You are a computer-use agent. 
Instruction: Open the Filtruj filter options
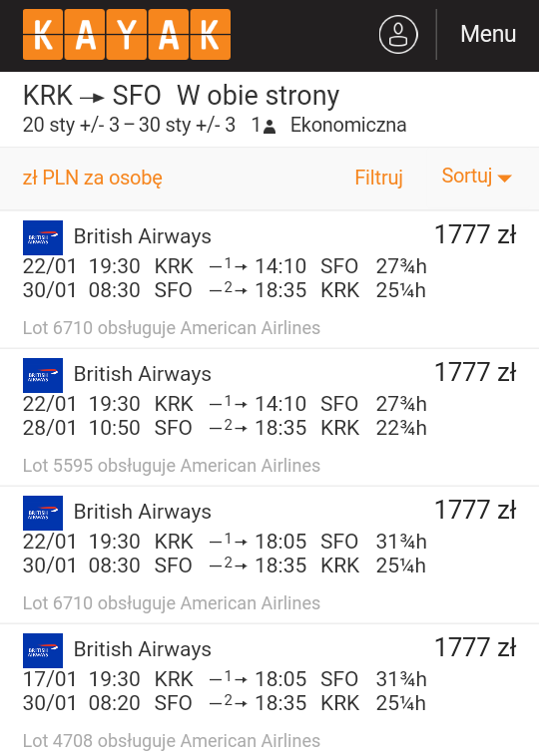click(x=378, y=178)
